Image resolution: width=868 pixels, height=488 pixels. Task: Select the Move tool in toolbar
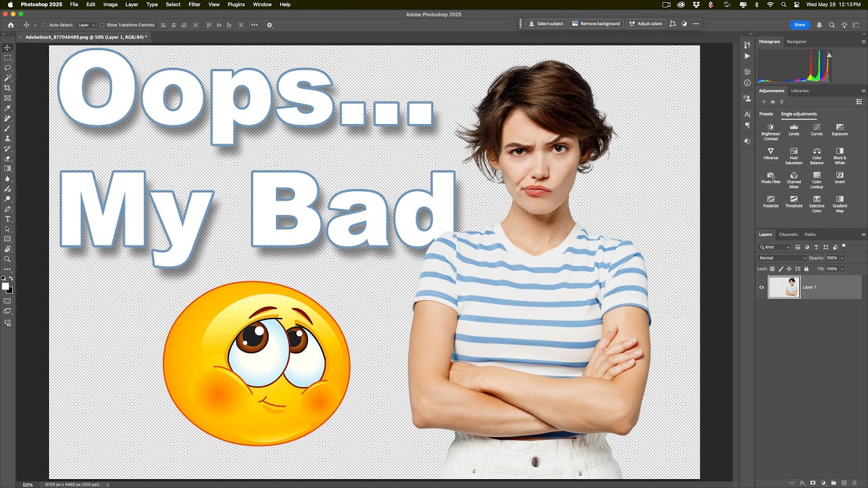pyautogui.click(x=7, y=47)
